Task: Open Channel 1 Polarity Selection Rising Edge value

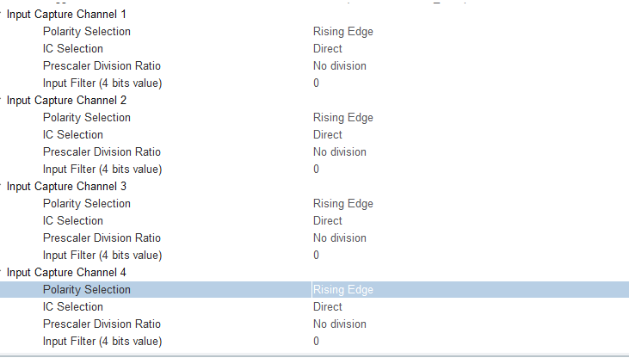Action: 342,32
